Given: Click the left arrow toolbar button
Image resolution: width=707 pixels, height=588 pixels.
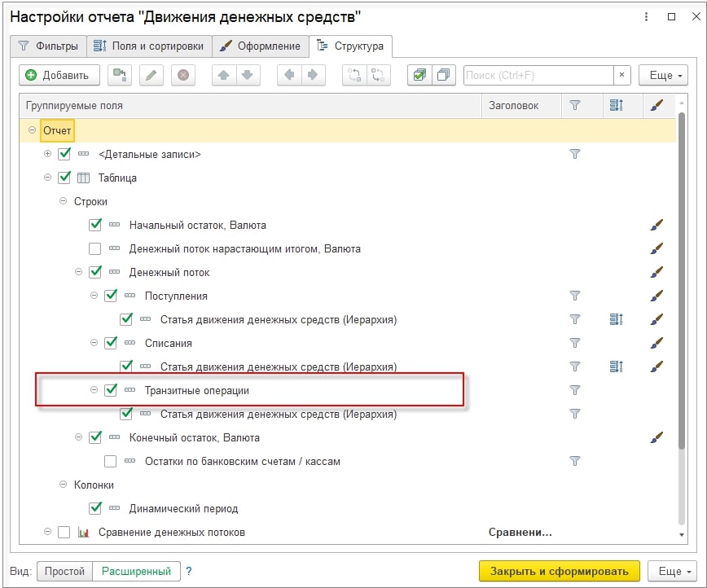Looking at the screenshot, I should click(x=289, y=75).
